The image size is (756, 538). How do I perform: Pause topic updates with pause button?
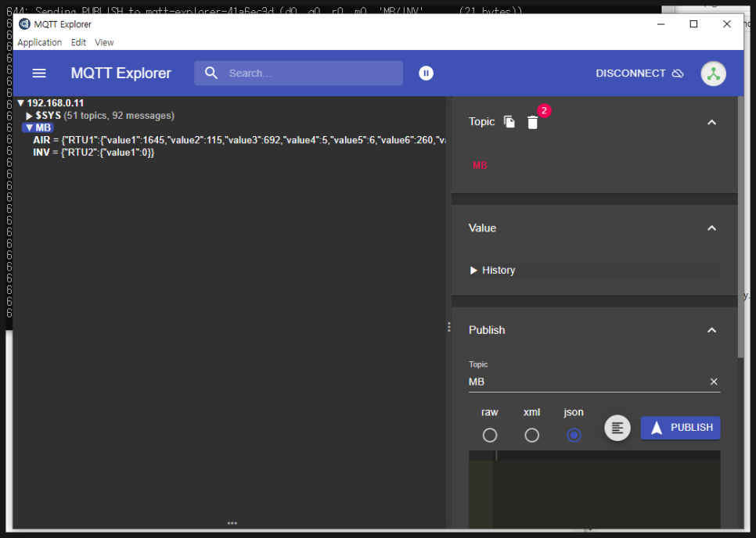point(426,74)
